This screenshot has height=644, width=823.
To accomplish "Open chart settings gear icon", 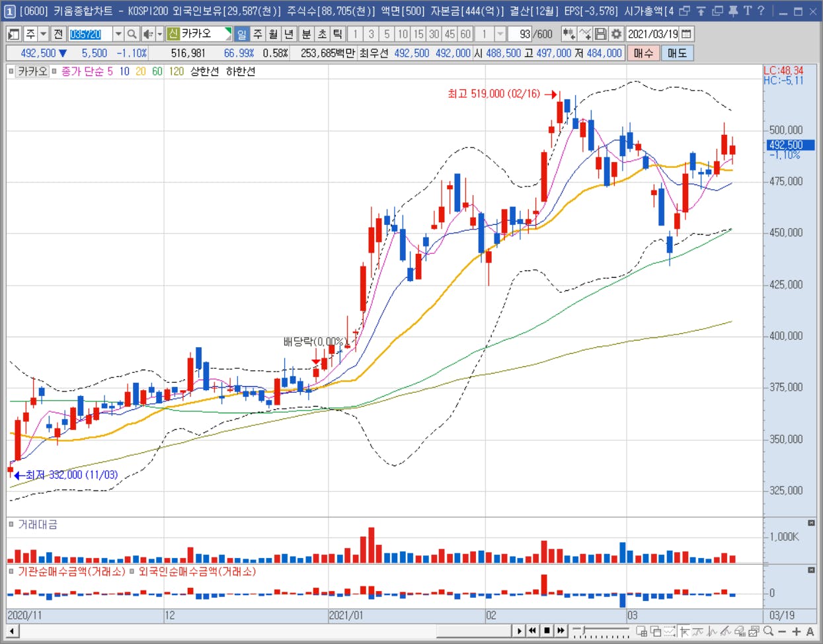I will (616, 34).
